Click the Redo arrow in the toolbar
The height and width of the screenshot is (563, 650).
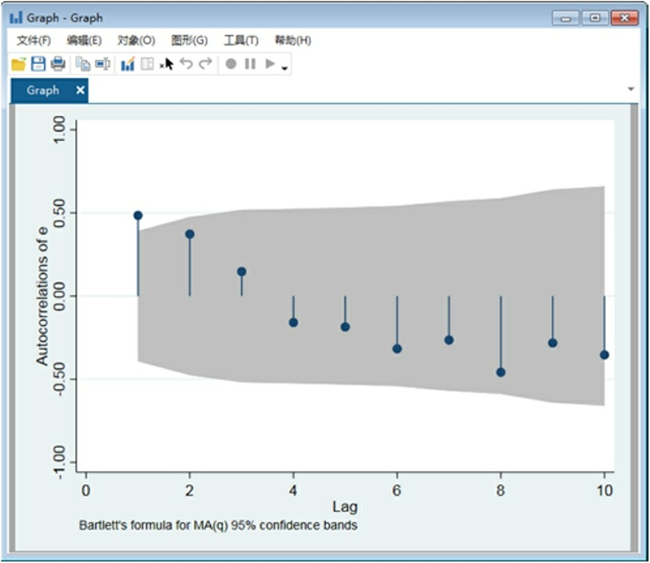pos(205,64)
